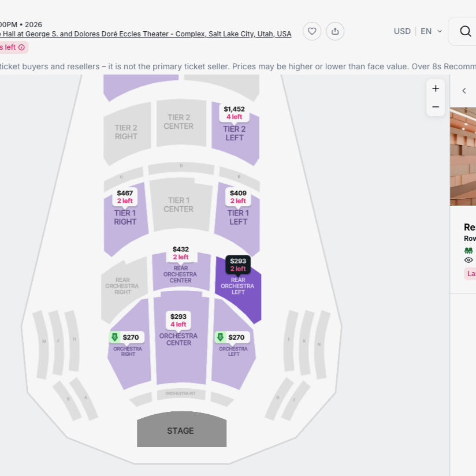Zoom in on the seat map

(x=436, y=88)
